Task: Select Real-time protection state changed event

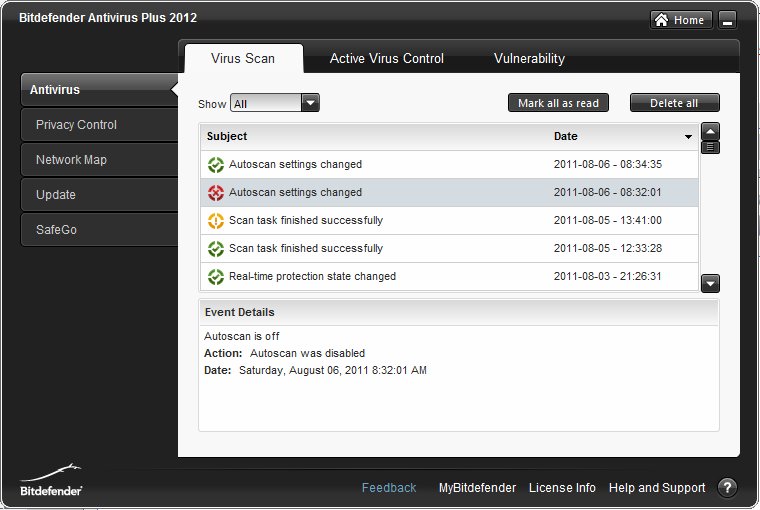Action: pyautogui.click(x=449, y=277)
